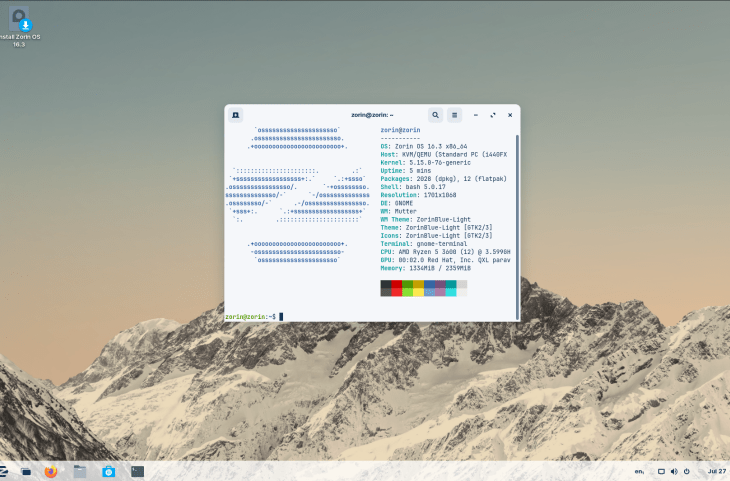Click the 'DE: GNOME' line
The width and height of the screenshot is (730, 481).
[x=397, y=203]
